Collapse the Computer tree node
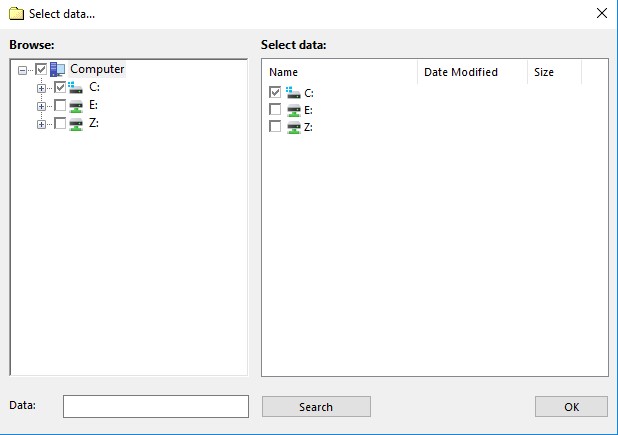Image resolution: width=618 pixels, height=435 pixels. [x=23, y=69]
